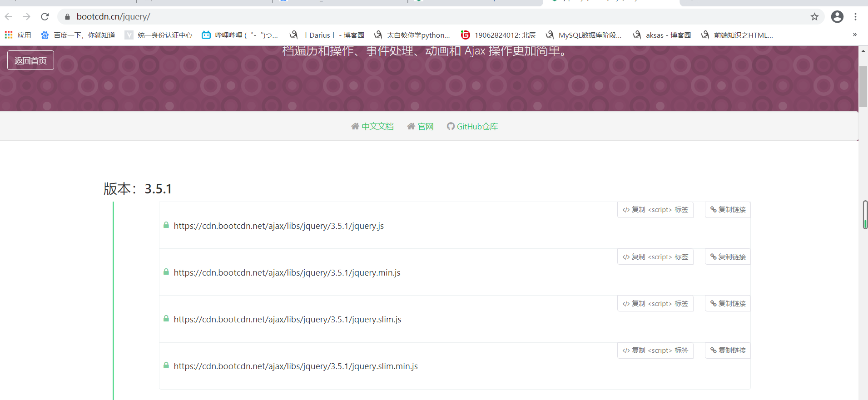This screenshot has height=400, width=868.
Task: Click the padlock icon in the address bar
Action: point(67,17)
